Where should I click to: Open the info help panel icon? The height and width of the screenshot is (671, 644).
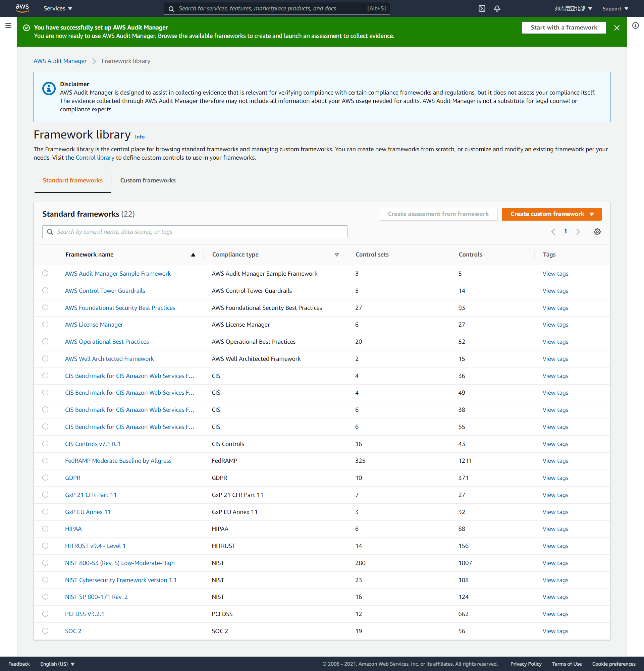pyautogui.click(x=635, y=26)
